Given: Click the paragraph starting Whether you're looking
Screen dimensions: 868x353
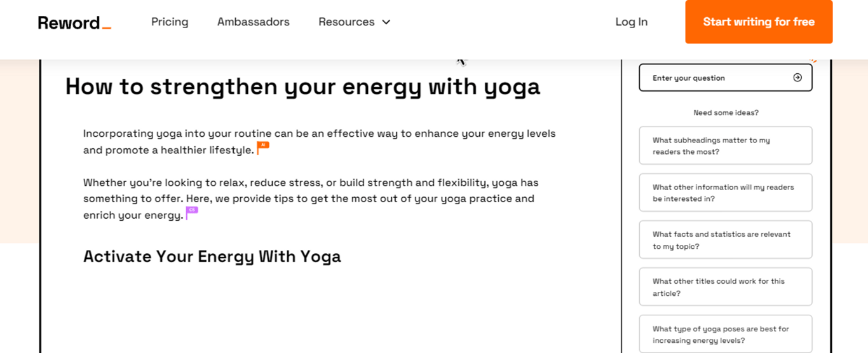Looking at the screenshot, I should [x=311, y=198].
